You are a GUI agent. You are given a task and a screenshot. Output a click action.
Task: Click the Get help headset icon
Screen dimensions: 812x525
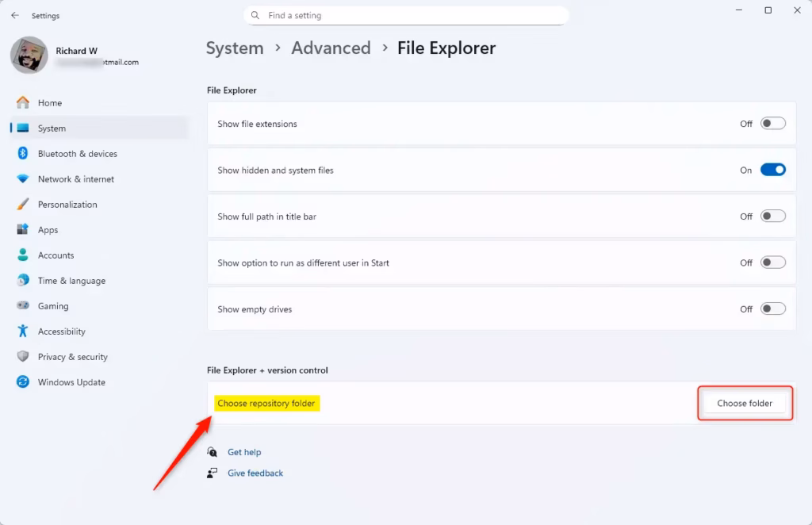(x=213, y=452)
